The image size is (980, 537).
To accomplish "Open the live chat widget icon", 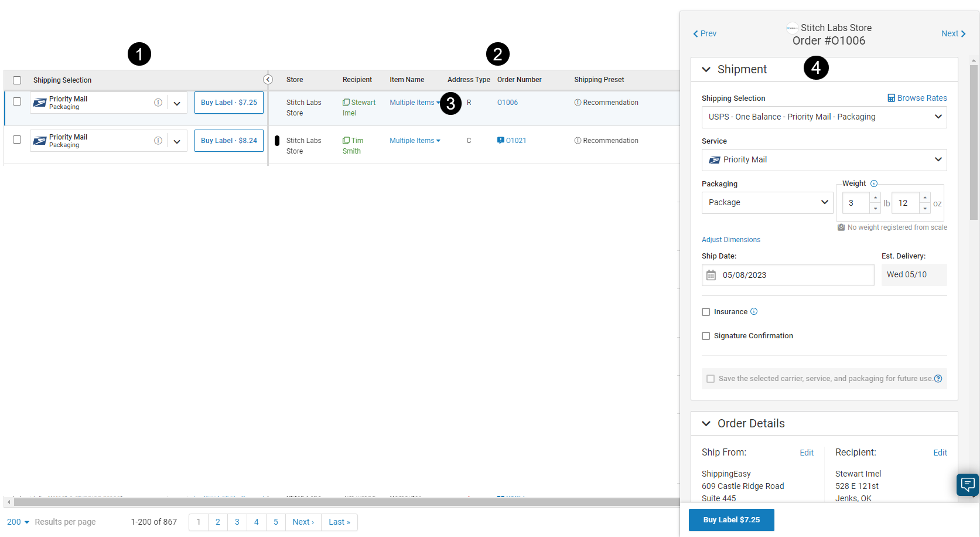I will point(968,485).
